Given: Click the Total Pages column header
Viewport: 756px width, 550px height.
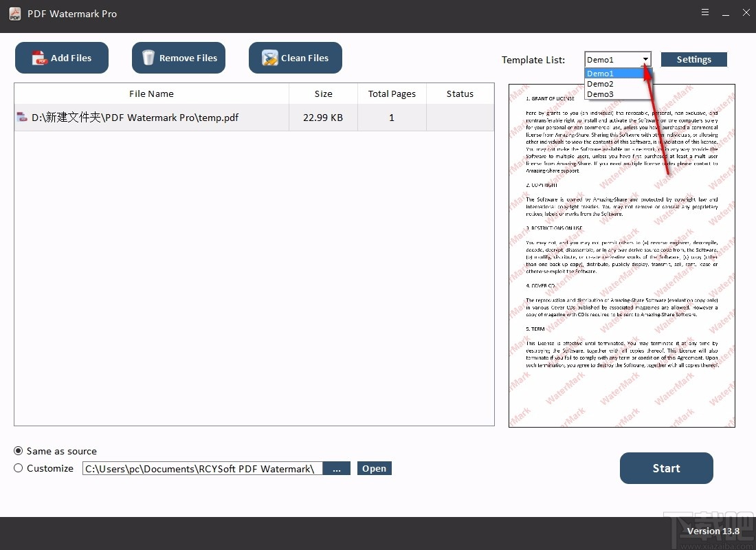Looking at the screenshot, I should coord(392,93).
